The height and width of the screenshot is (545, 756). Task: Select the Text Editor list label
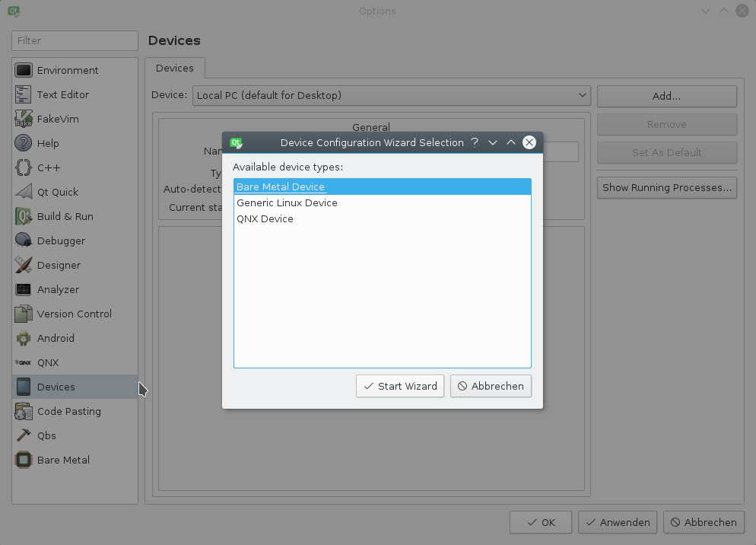point(63,94)
